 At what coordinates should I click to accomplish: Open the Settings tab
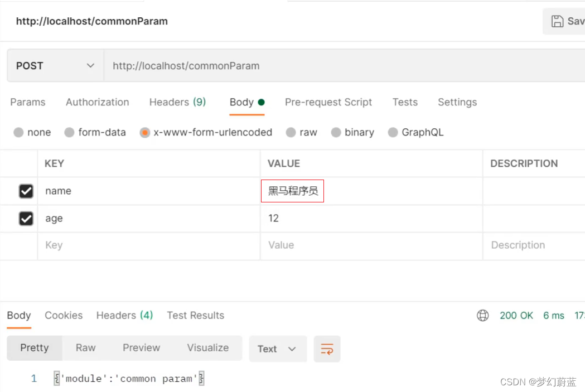[x=457, y=102]
